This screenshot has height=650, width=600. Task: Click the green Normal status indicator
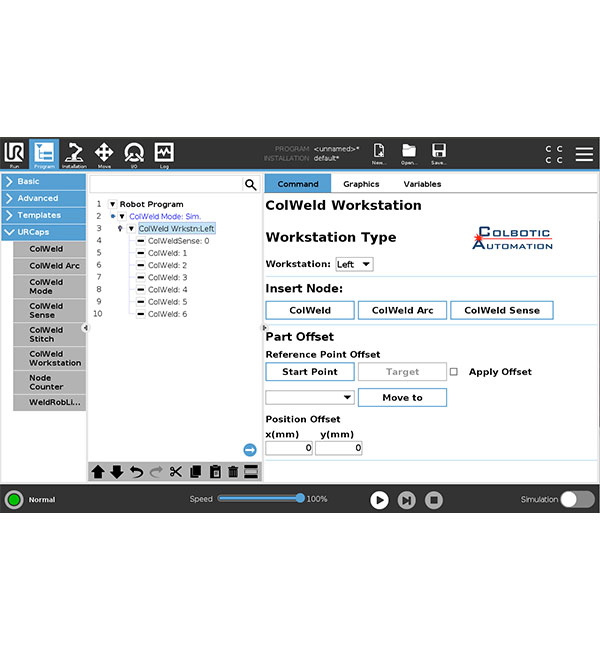pos(14,500)
